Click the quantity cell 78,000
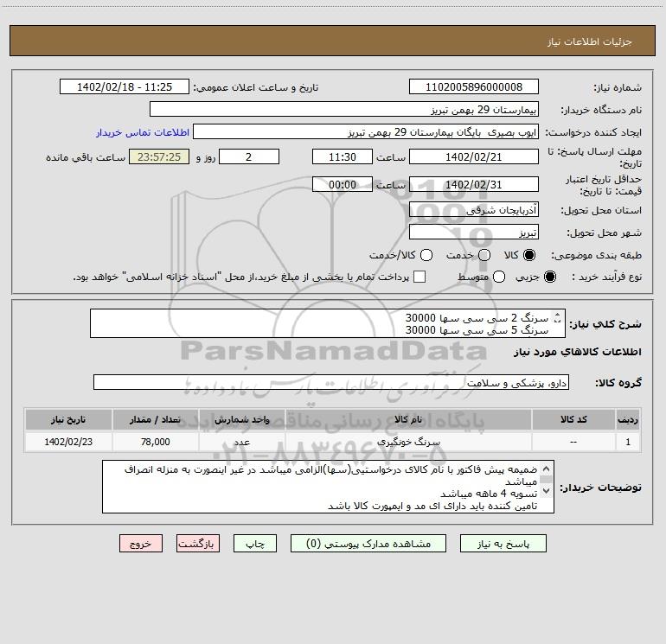666x644 pixels. (155, 442)
